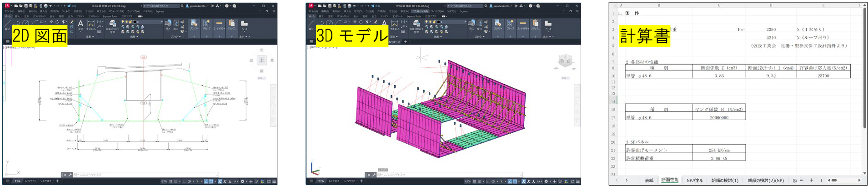
Task: Open the ファイル(F) menu in the 3D model window
Action: pyautogui.click(x=313, y=11)
